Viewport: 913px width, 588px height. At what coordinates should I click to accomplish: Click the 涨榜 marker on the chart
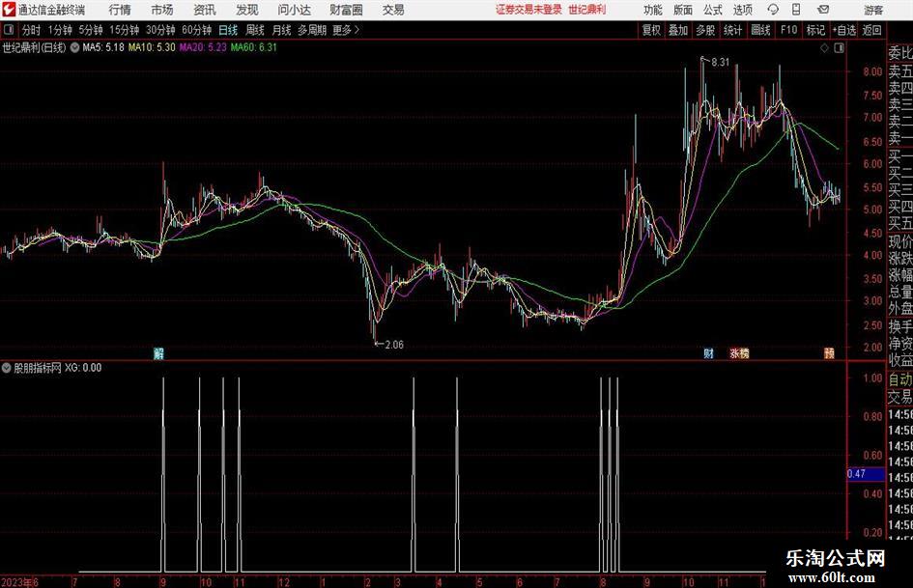[739, 353]
